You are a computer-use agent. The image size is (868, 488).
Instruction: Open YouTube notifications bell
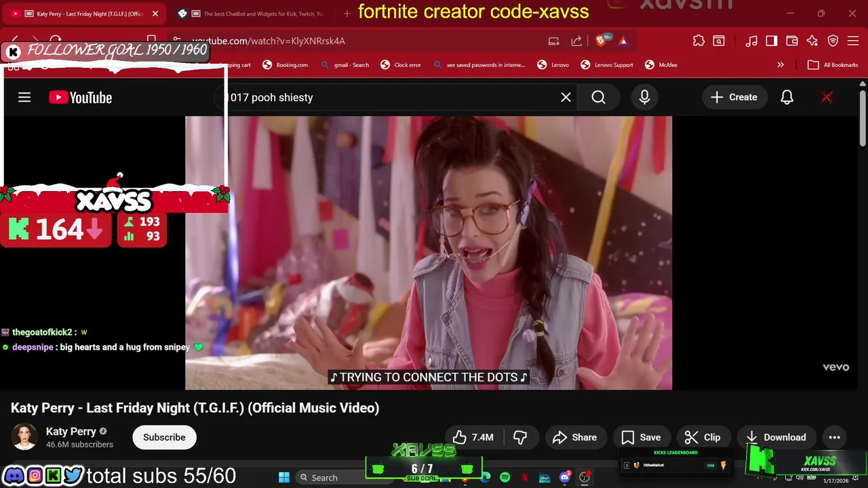pyautogui.click(x=787, y=98)
